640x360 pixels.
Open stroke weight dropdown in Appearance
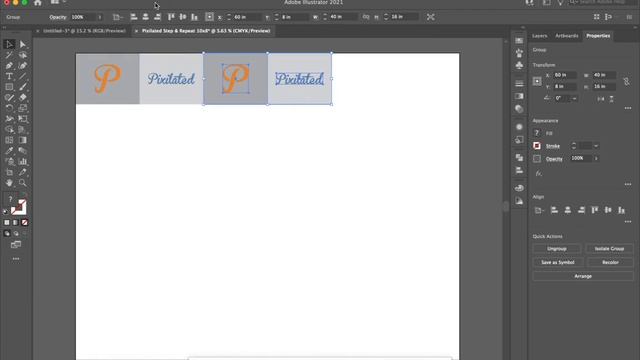(596, 146)
